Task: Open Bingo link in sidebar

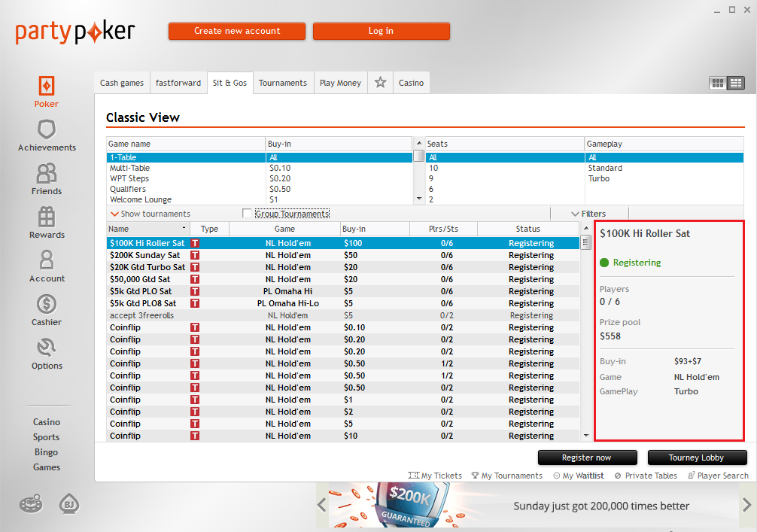Action: [x=47, y=452]
